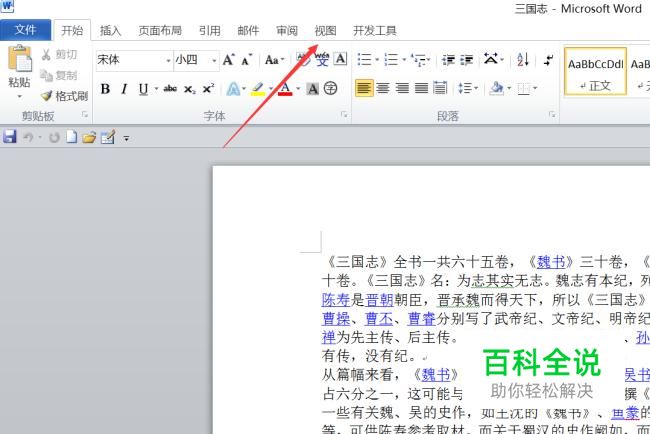Switch to the Insert (插入) tab

[x=110, y=30]
